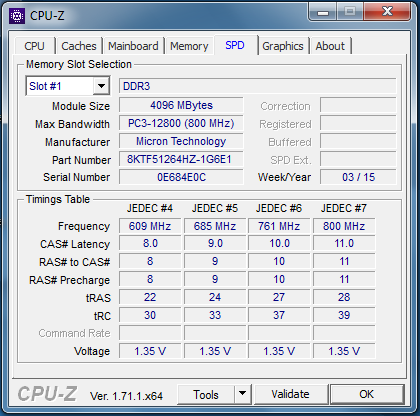Click the Tools button
The image size is (420, 416).
[x=206, y=394]
